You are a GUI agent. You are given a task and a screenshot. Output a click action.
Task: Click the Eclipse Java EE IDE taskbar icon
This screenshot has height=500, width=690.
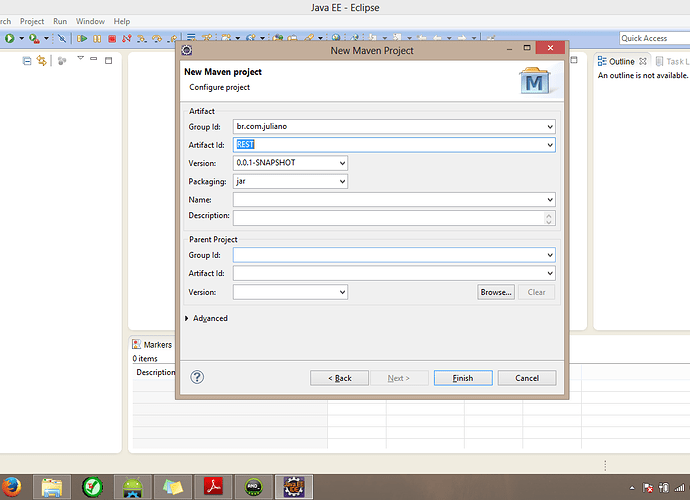(294, 487)
